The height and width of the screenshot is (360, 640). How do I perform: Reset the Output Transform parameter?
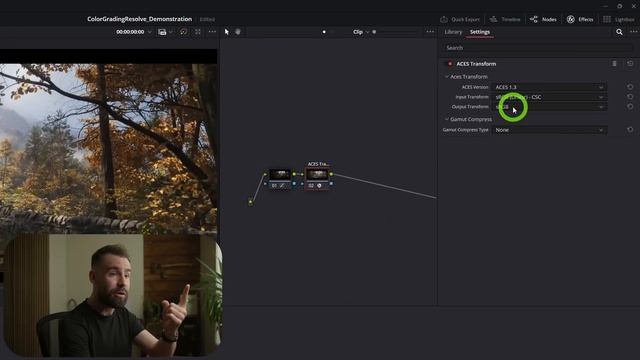tap(630, 107)
